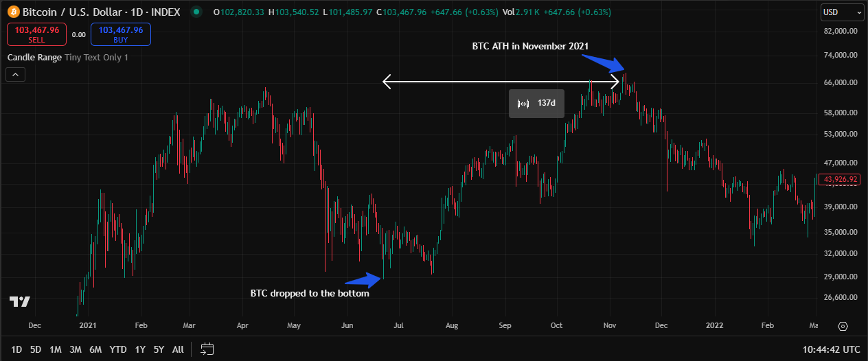Select the 6M time range

pyautogui.click(x=95, y=349)
